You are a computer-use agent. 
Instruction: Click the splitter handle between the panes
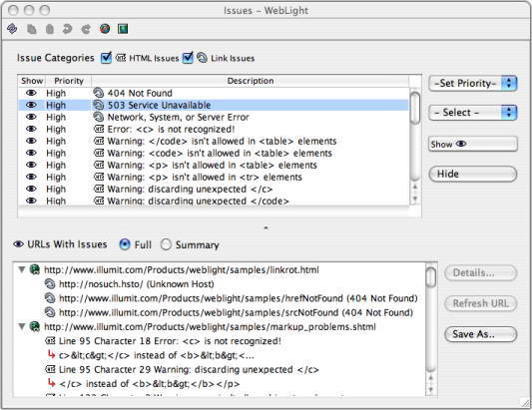pos(266,227)
